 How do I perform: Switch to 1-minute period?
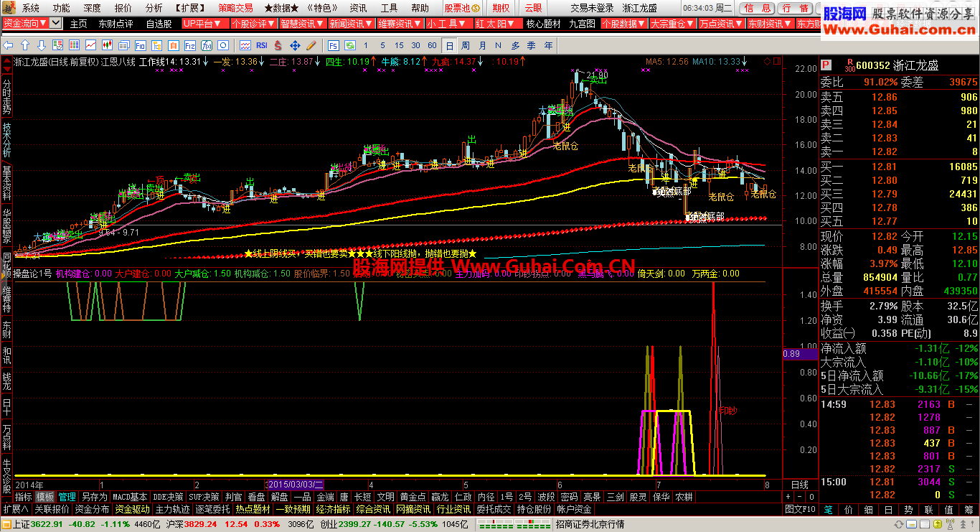[366, 45]
